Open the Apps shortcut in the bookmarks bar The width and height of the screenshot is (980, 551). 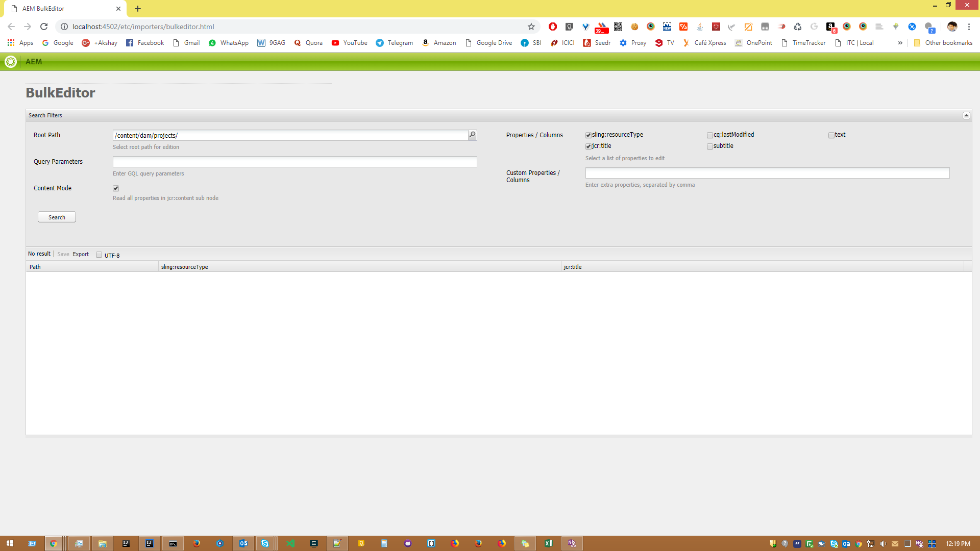20,43
